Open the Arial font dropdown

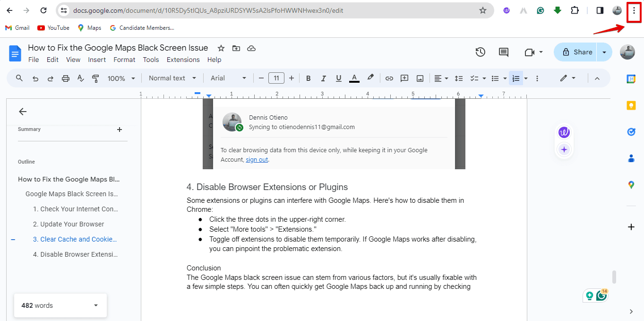tap(228, 78)
